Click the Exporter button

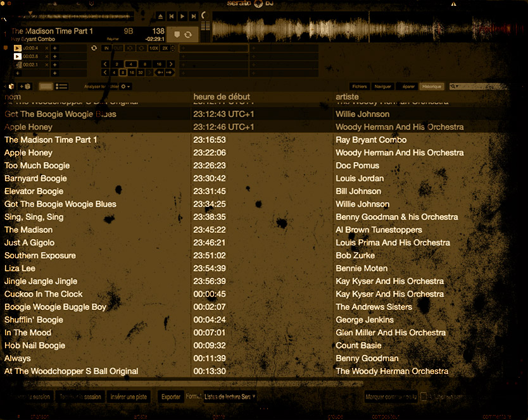171,397
